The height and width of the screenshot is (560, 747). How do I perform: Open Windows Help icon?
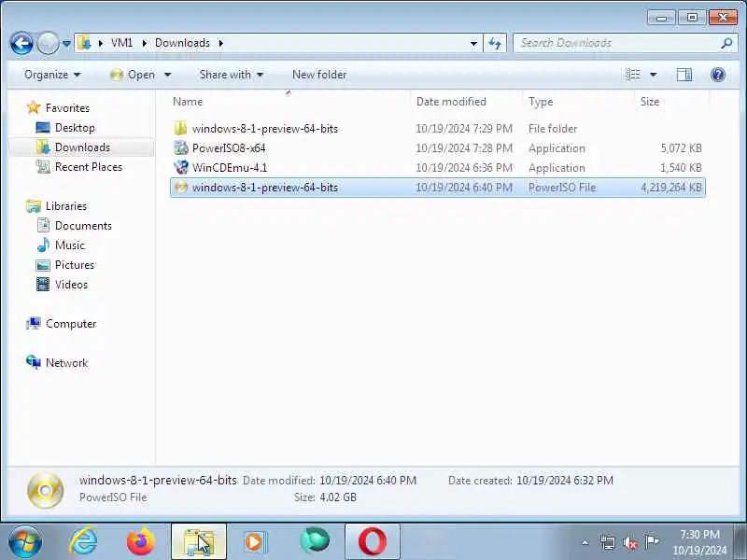coord(717,75)
